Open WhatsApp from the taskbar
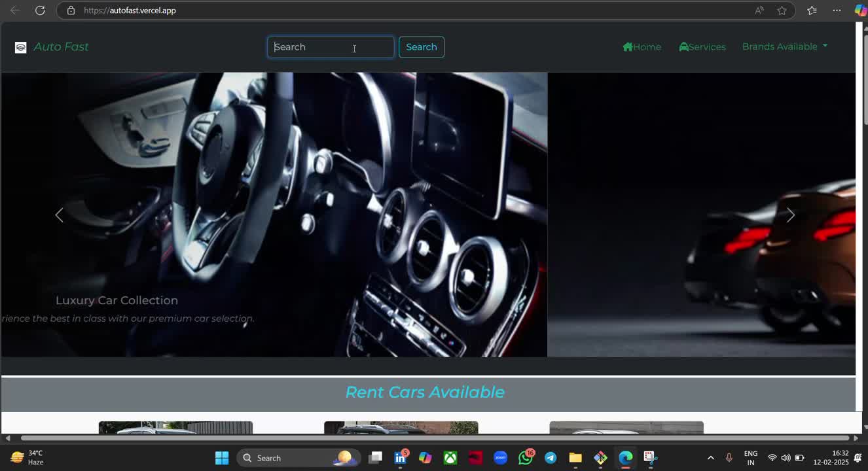The height and width of the screenshot is (471, 868). tap(526, 458)
